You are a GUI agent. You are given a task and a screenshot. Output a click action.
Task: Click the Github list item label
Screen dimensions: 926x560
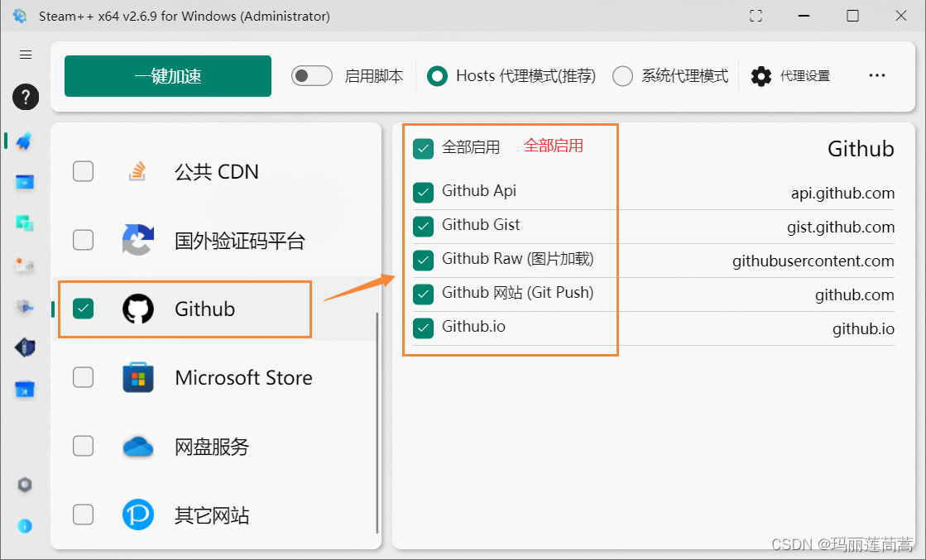pyautogui.click(x=204, y=309)
